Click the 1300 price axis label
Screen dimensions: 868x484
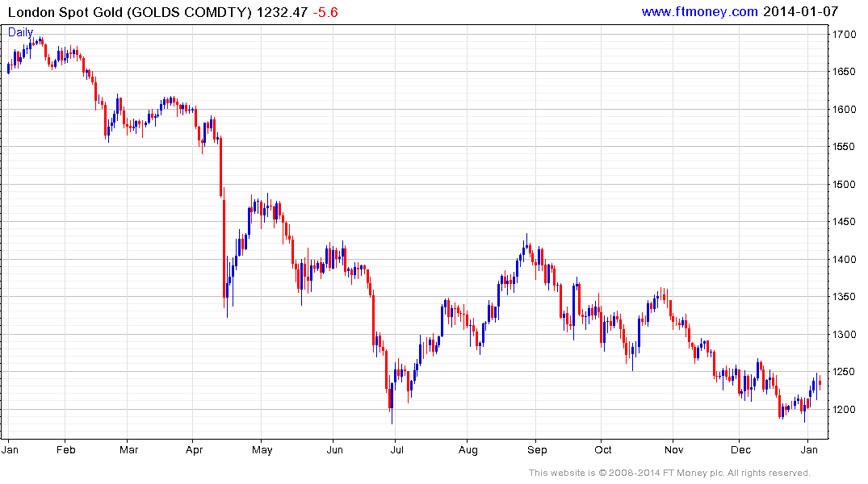(x=845, y=335)
